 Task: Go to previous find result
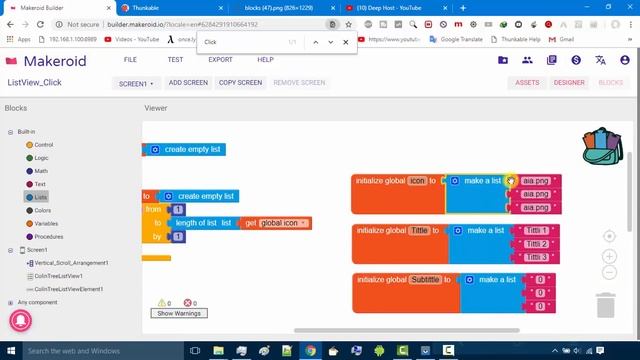tap(316, 42)
